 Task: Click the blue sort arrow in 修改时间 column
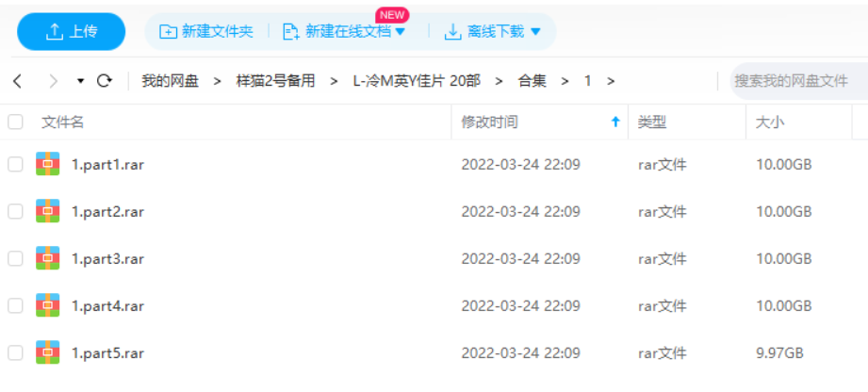click(x=615, y=122)
